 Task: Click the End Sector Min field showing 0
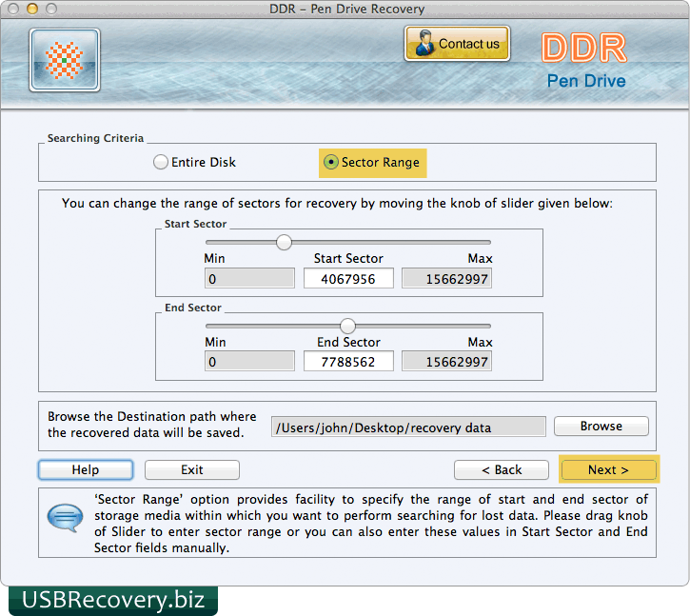(249, 362)
